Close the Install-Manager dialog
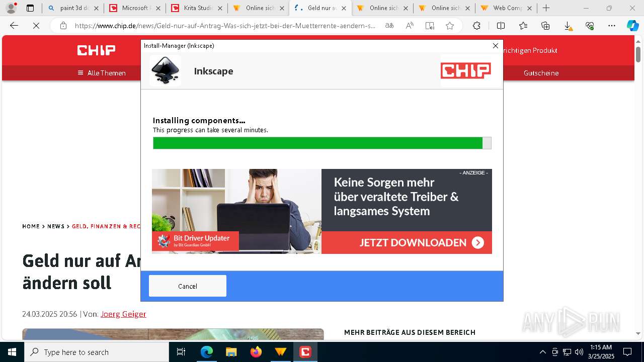Image resolution: width=644 pixels, height=362 pixels. 496,46
